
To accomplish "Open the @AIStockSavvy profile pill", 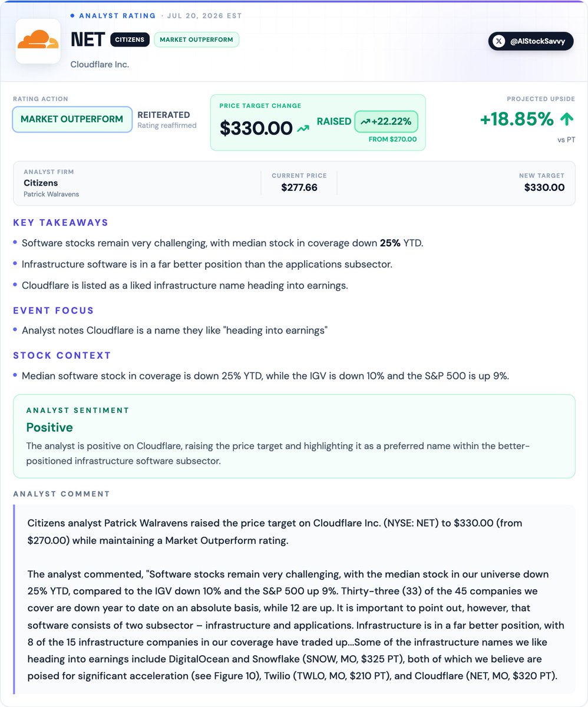I will 531,41.
